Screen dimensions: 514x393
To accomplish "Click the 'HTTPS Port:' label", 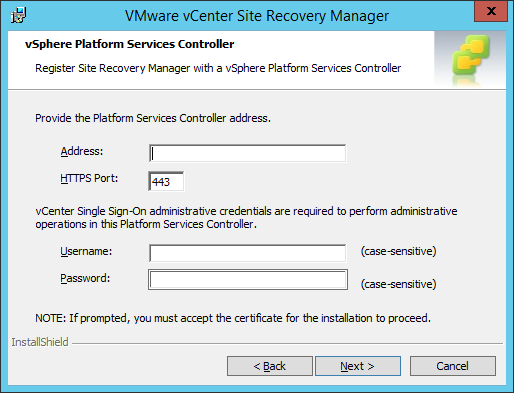I will (89, 178).
